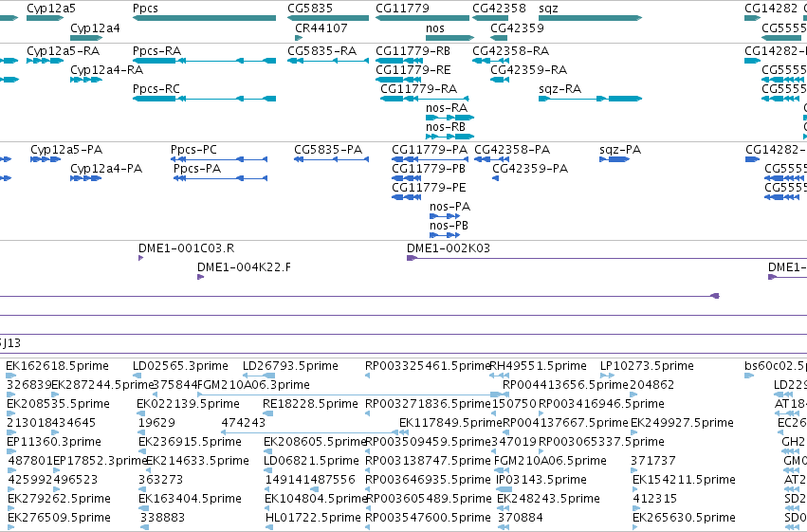Screen dimensions: 807x532
Task: Select the Ppcs gene feature bar
Action: click(x=204, y=18)
